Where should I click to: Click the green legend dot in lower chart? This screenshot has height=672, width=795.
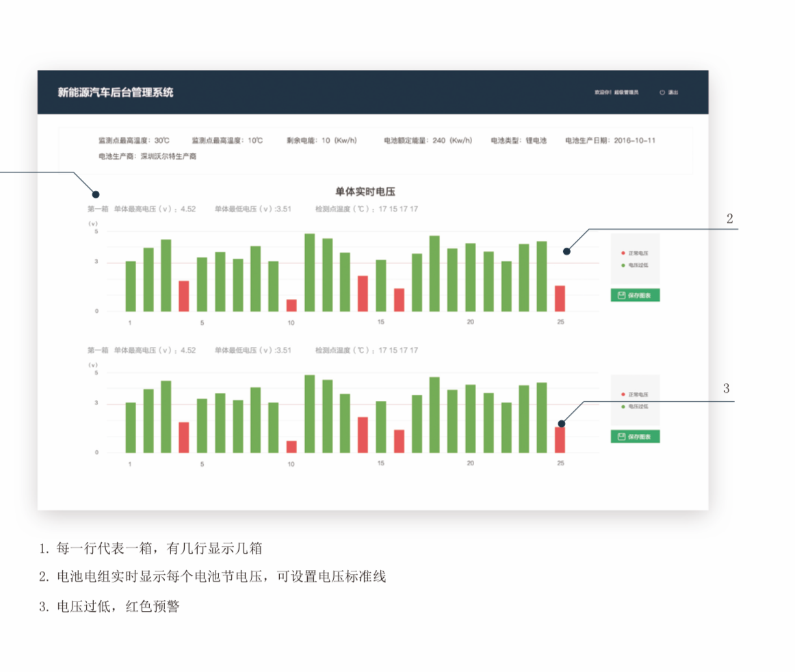pos(622,406)
